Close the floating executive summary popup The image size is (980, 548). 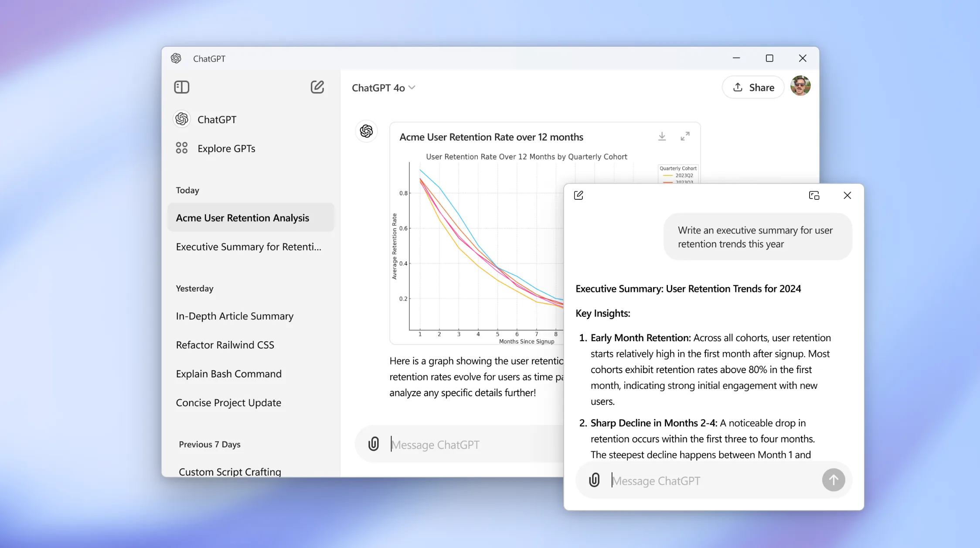[x=847, y=195]
